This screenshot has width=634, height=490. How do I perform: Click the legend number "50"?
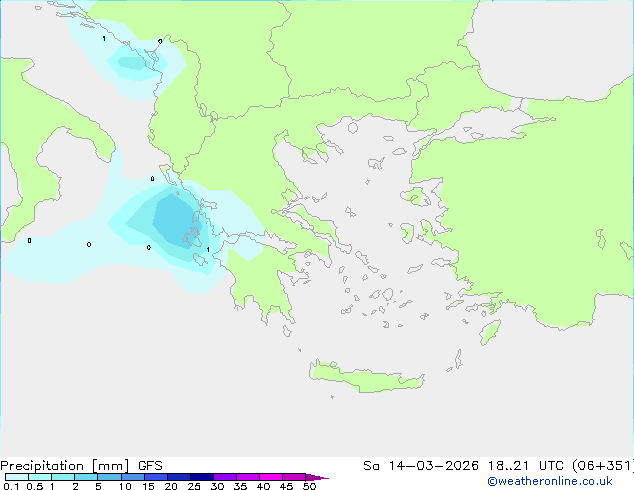tap(309, 486)
